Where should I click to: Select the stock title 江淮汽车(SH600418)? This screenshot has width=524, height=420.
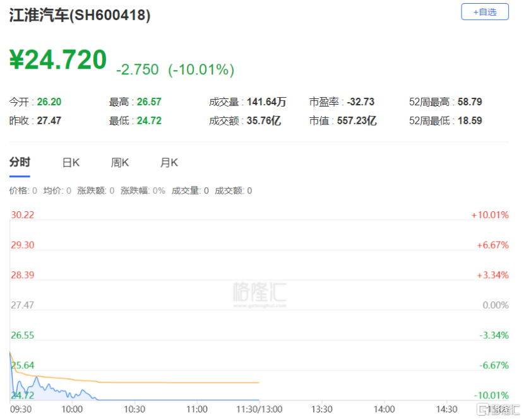(x=80, y=15)
